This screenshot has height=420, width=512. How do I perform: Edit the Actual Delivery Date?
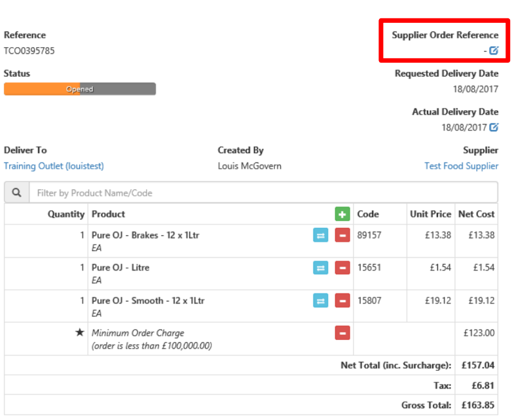tap(494, 128)
